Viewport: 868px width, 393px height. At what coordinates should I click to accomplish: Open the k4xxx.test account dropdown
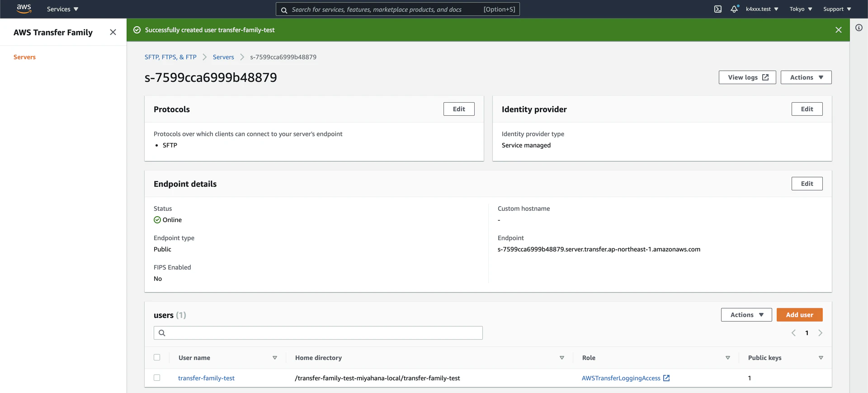tap(762, 9)
